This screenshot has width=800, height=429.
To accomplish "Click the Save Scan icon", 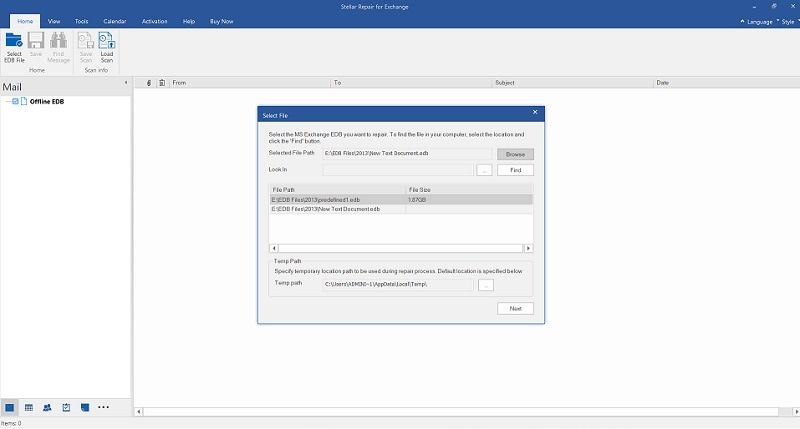I will [86, 47].
